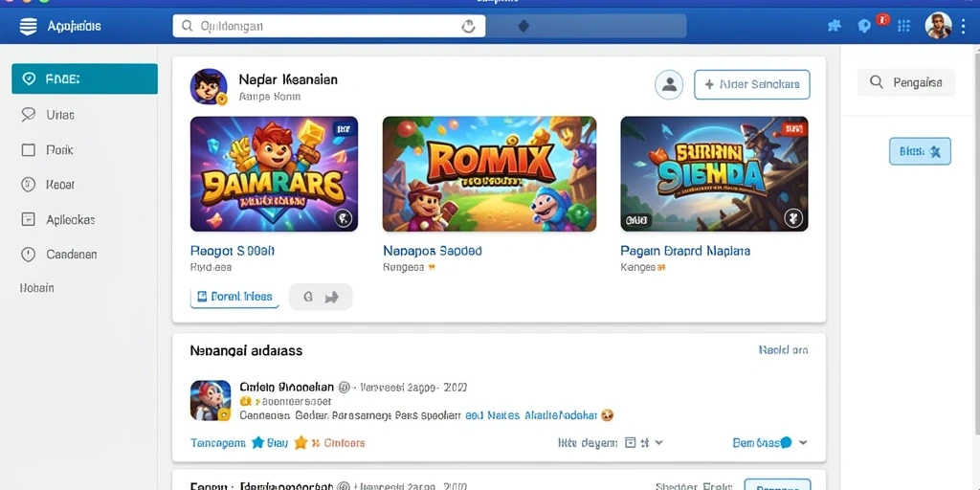Image resolution: width=980 pixels, height=490 pixels.
Task: Click the Nider Senokars add button
Action: click(x=752, y=84)
